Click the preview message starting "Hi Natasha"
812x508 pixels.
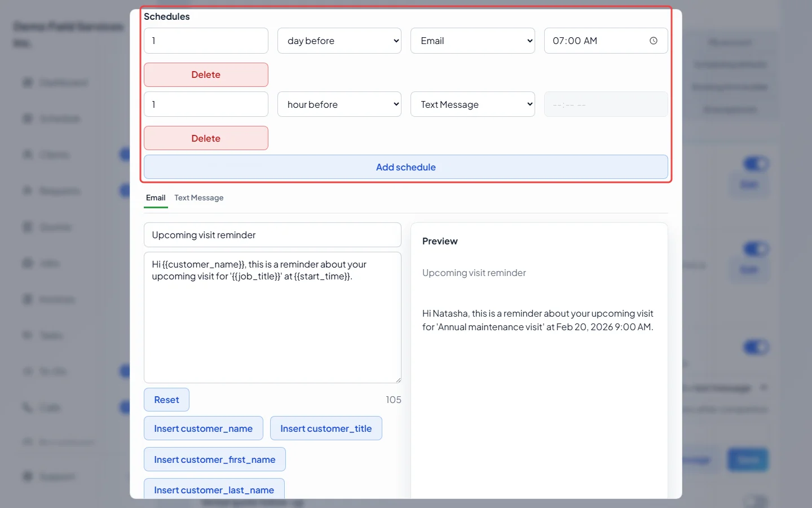pyautogui.click(x=538, y=320)
